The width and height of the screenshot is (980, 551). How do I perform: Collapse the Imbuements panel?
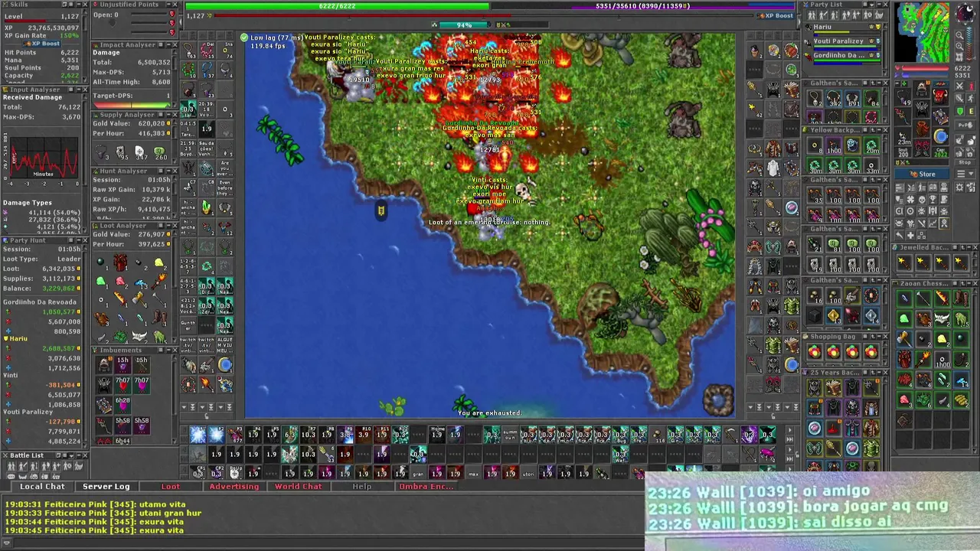(168, 350)
